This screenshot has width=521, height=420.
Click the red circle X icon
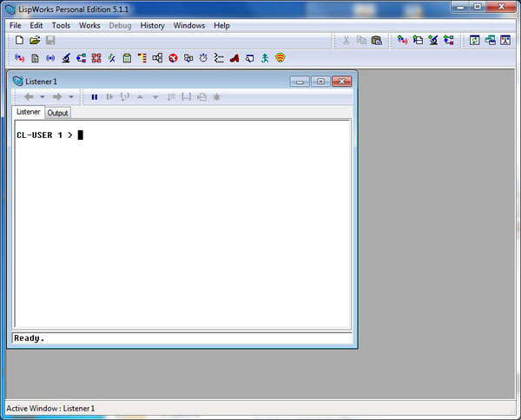(x=173, y=58)
